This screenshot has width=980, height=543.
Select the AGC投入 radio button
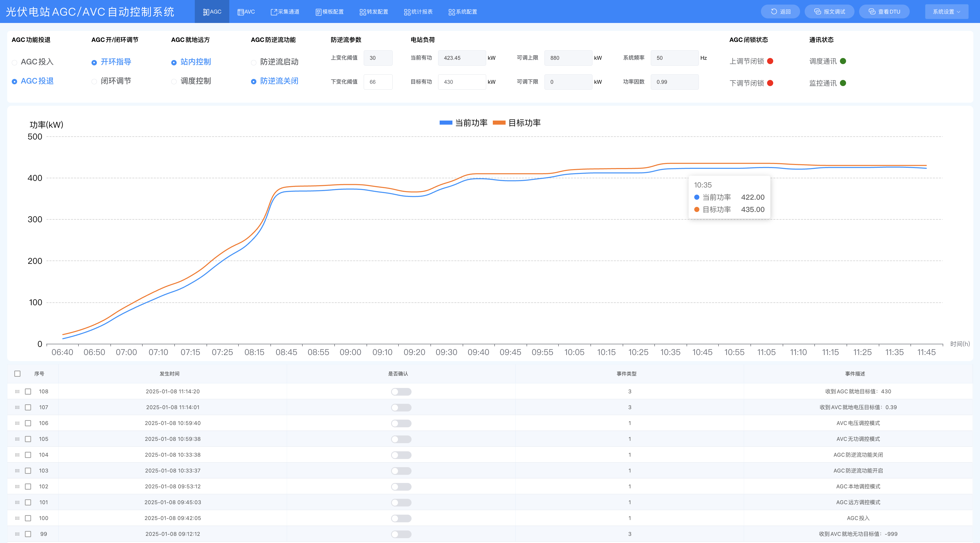coord(15,62)
